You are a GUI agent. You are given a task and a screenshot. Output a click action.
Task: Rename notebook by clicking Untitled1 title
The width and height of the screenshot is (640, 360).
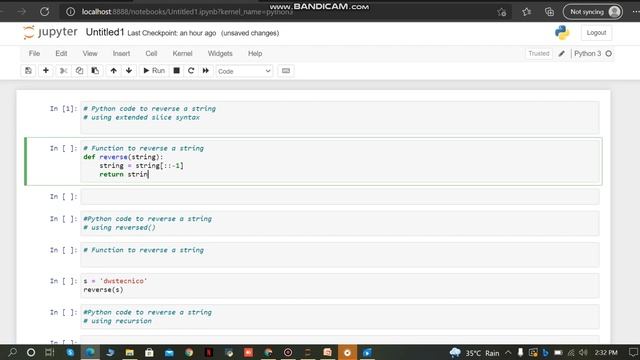click(105, 32)
